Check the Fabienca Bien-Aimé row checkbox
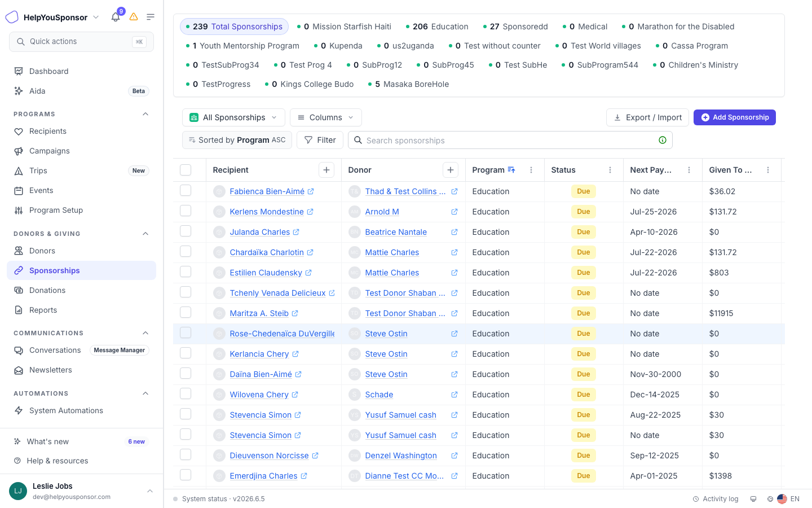The image size is (812, 508). point(186,191)
